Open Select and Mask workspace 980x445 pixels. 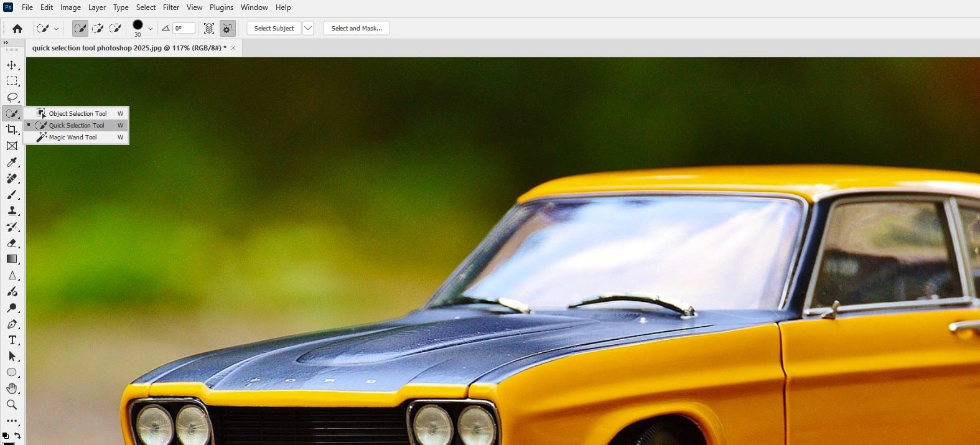click(x=357, y=28)
